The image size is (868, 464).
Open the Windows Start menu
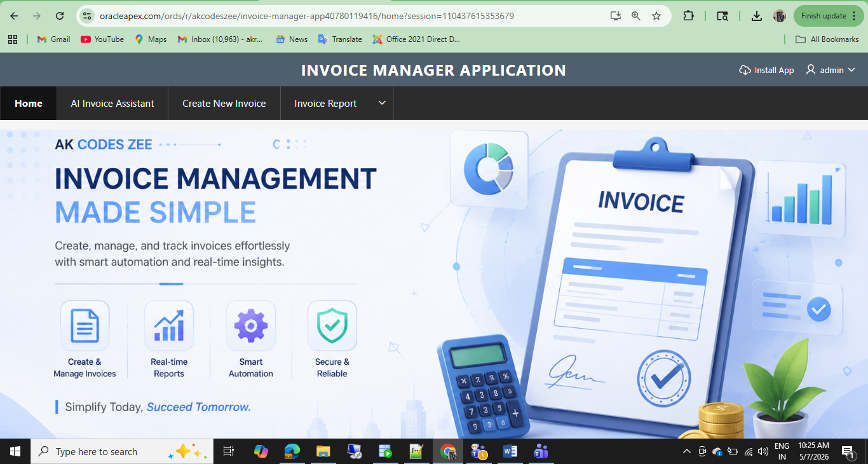point(15,451)
